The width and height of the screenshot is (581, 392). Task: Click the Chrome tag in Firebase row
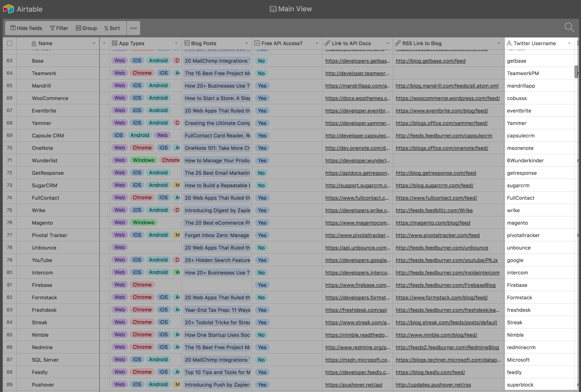point(142,285)
